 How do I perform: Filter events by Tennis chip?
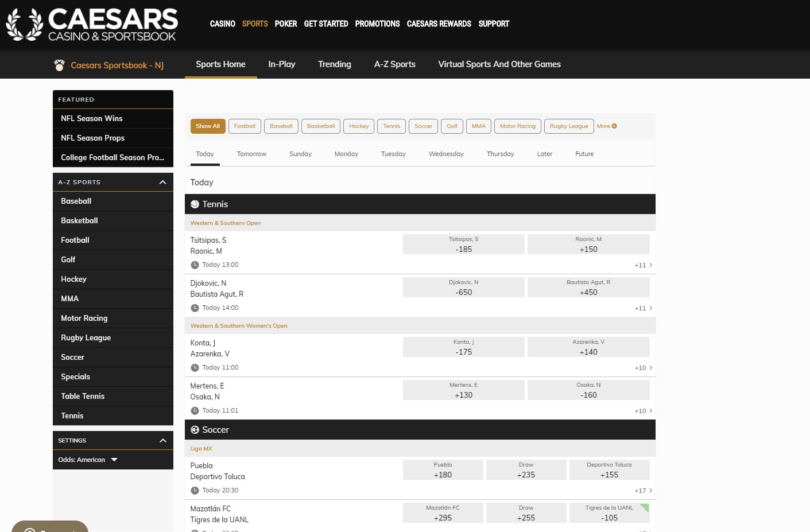pyautogui.click(x=392, y=126)
